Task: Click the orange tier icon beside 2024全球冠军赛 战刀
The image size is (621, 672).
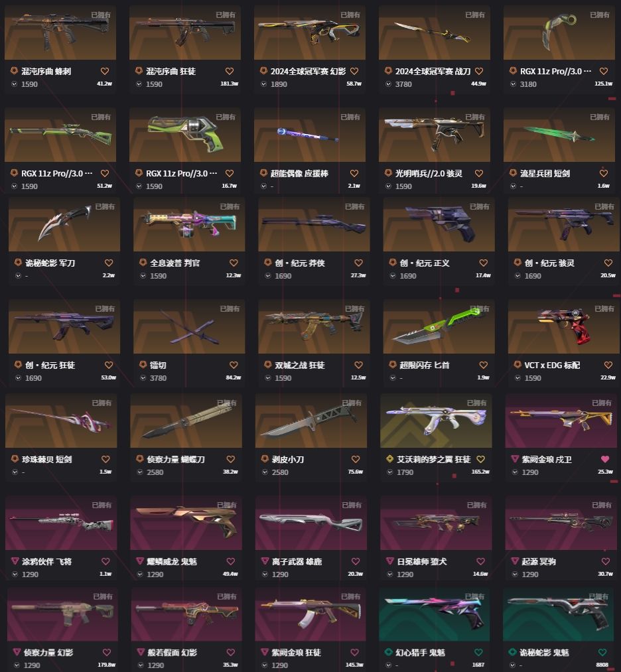Action: click(388, 71)
